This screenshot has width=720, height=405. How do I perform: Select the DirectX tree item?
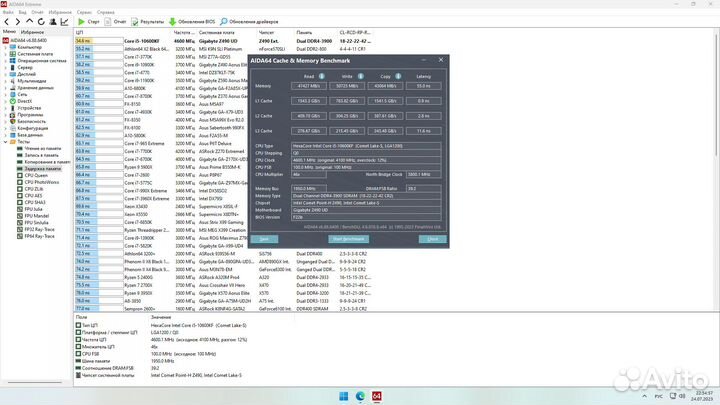click(x=24, y=101)
